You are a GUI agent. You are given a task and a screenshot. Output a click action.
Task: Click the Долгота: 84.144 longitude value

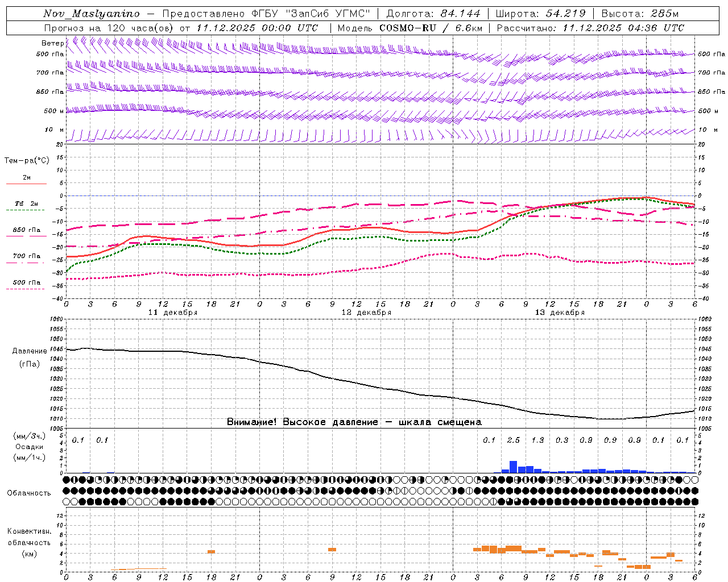click(x=433, y=14)
